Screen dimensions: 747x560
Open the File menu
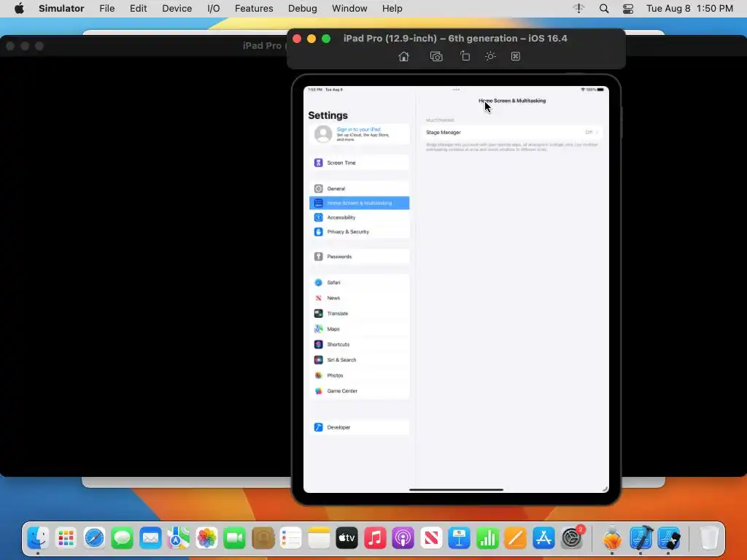coord(107,9)
